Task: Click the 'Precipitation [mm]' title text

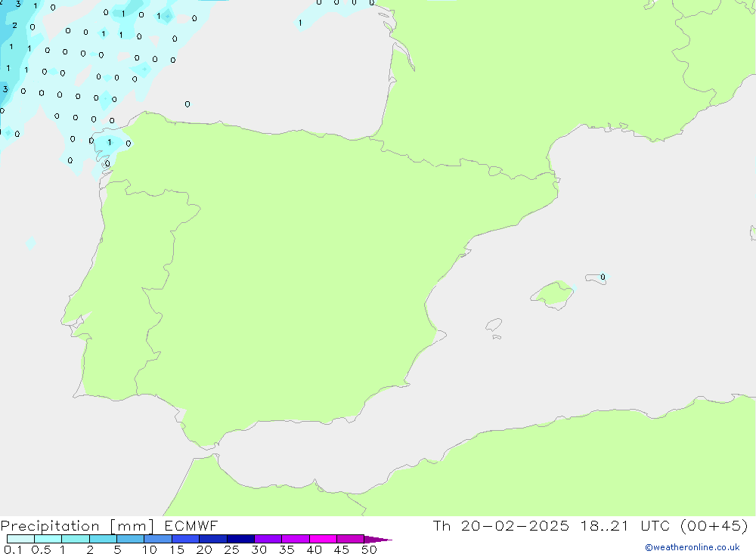Action: [x=77, y=526]
